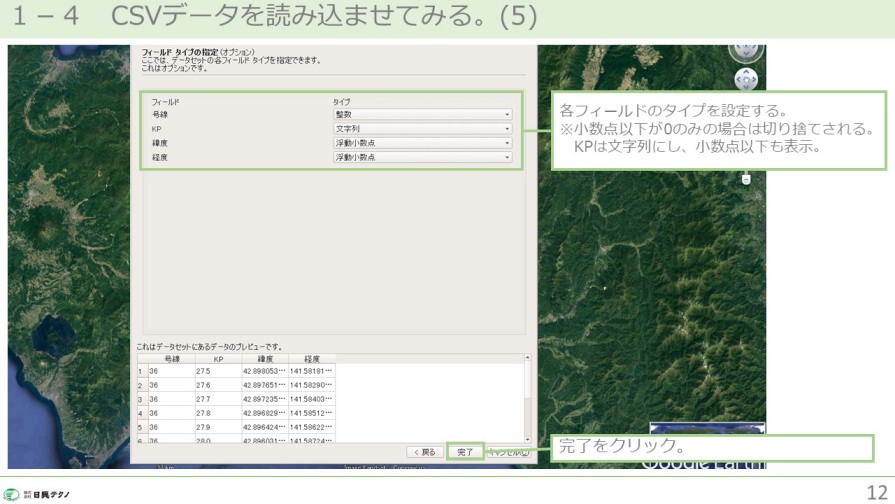Select row 1 header in preview table
This screenshot has width=895, height=504.
point(141,370)
